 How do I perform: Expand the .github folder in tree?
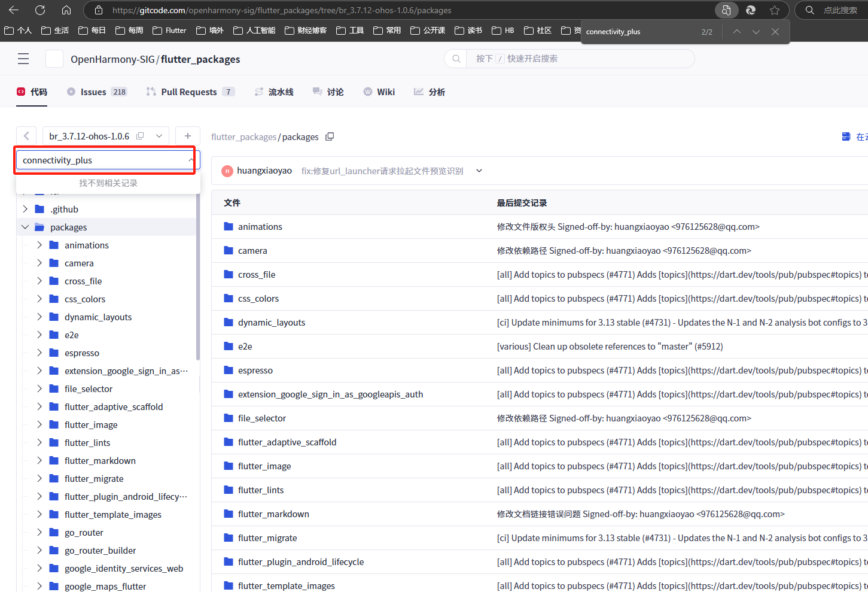click(x=25, y=209)
